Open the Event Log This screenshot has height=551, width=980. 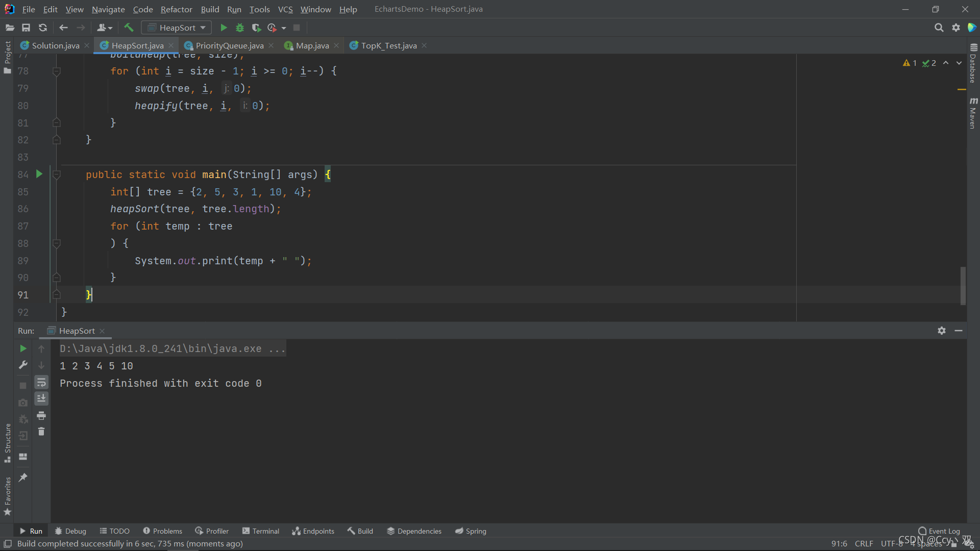939,531
